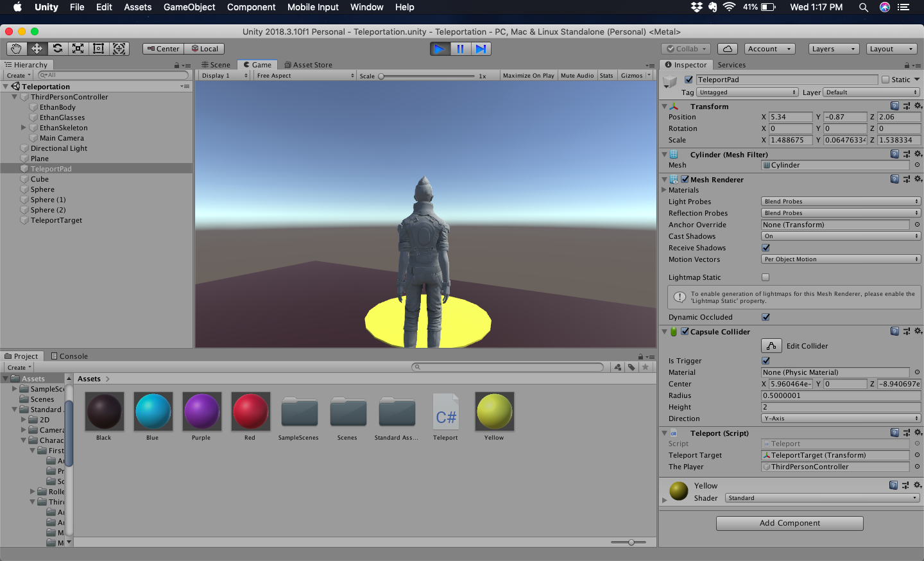Step forward one frame
Screen dimensions: 924x561
pos(481,49)
